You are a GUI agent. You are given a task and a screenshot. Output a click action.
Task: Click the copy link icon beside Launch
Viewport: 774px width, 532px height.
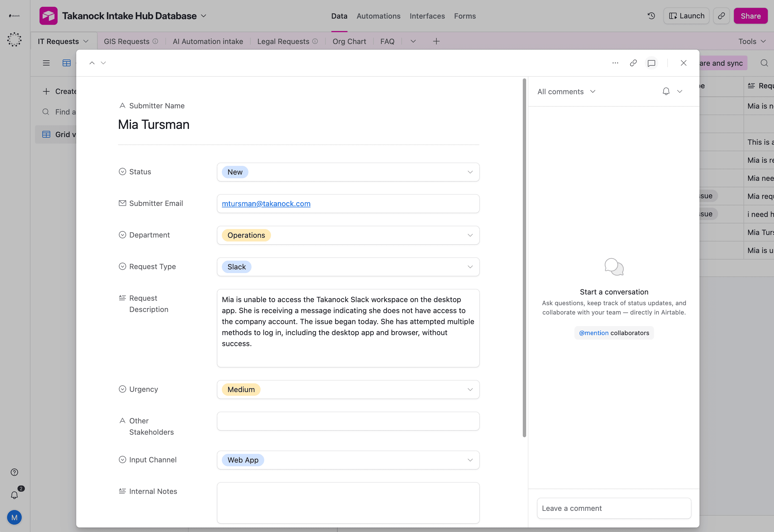[721, 16]
